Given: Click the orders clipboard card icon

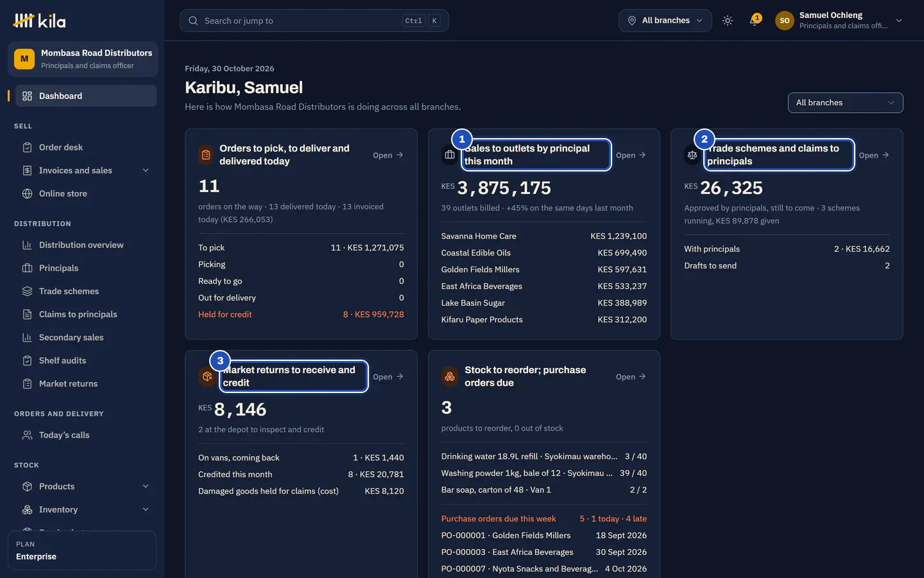Looking at the screenshot, I should pyautogui.click(x=206, y=155).
